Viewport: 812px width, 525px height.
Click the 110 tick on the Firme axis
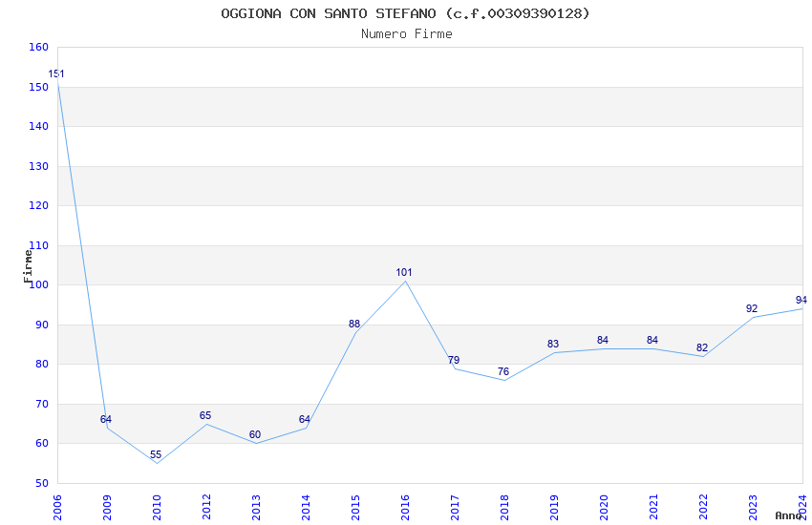tap(39, 245)
